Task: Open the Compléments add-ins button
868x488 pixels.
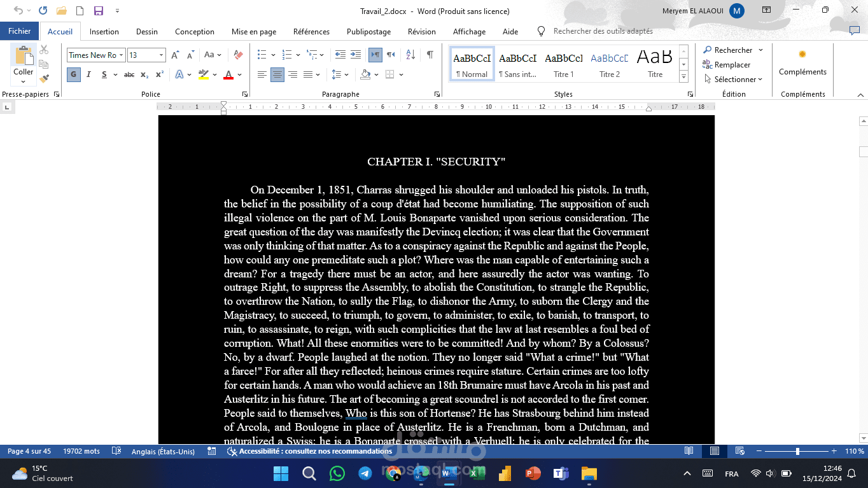Action: [x=802, y=62]
